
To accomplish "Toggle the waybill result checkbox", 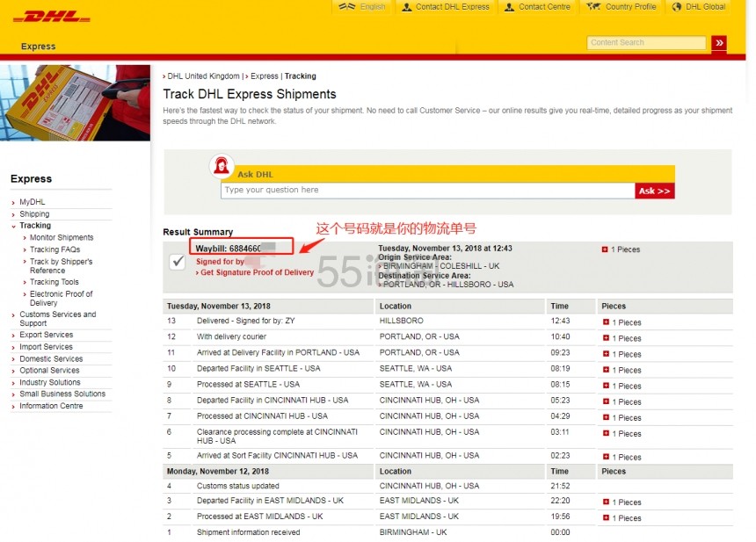I will coord(178,262).
